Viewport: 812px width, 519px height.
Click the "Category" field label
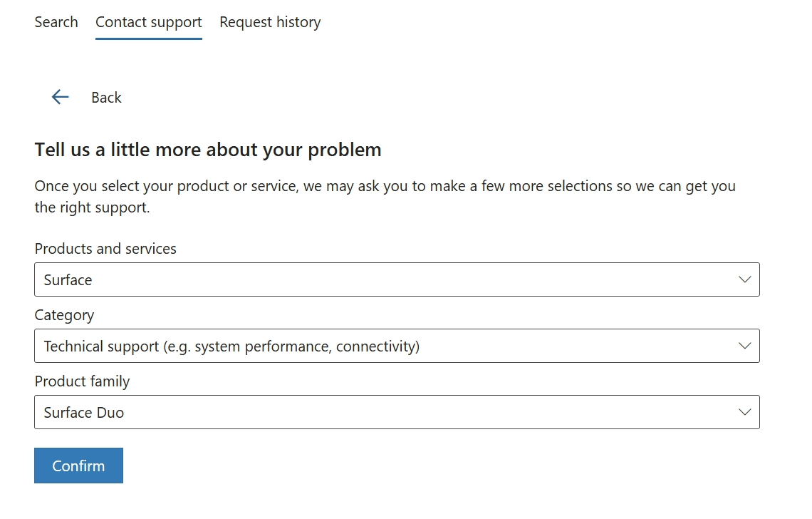[64, 315]
